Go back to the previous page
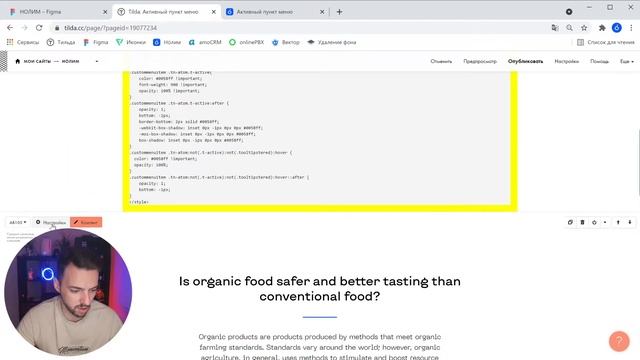 click(10, 28)
